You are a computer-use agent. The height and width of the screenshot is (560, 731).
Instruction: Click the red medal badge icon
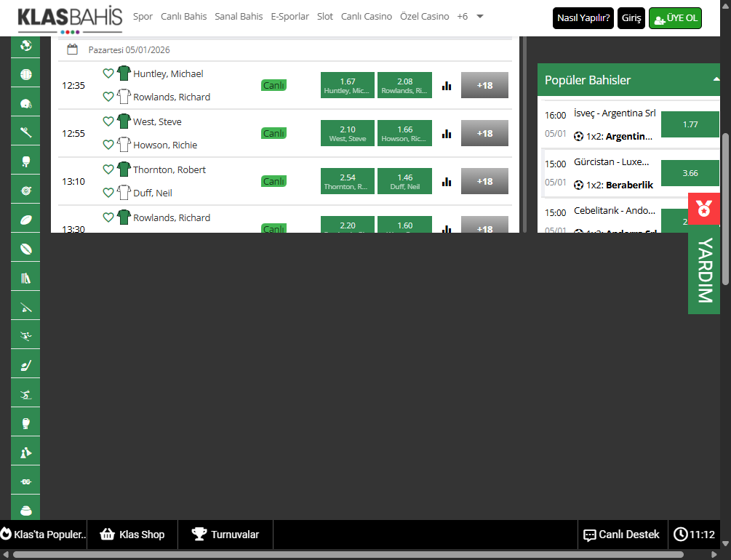703,209
